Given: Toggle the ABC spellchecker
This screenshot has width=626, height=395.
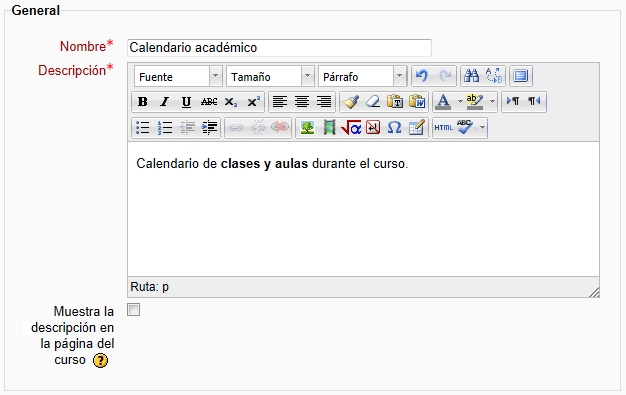Looking at the screenshot, I should [x=465, y=128].
